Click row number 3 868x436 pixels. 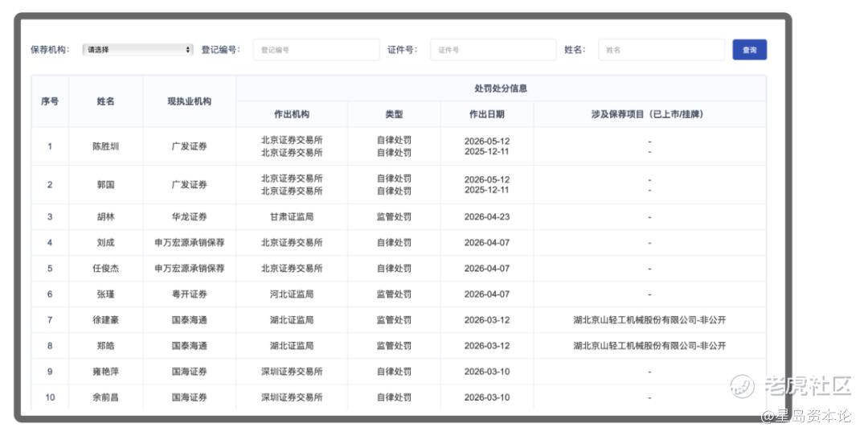click(50, 216)
